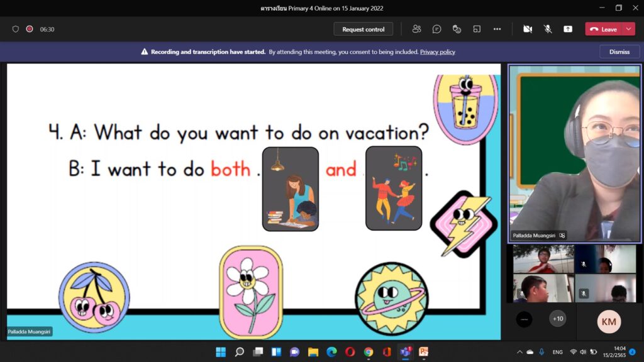Switch to PowerPoint on taskbar
The image size is (644, 362).
click(x=423, y=352)
